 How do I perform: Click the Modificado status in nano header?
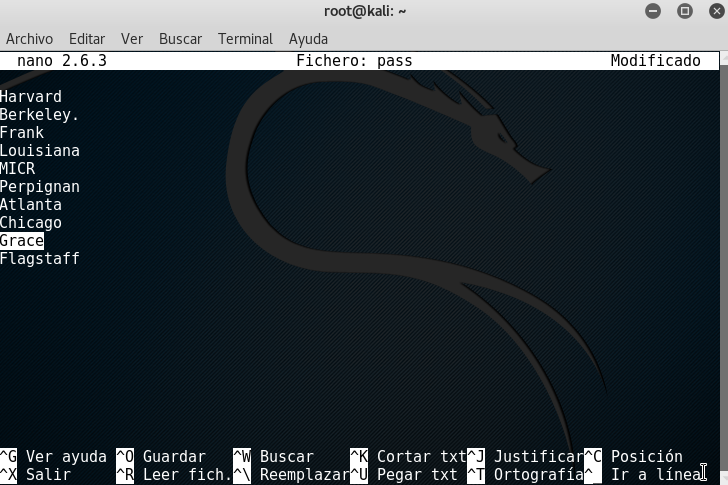[x=655, y=61]
